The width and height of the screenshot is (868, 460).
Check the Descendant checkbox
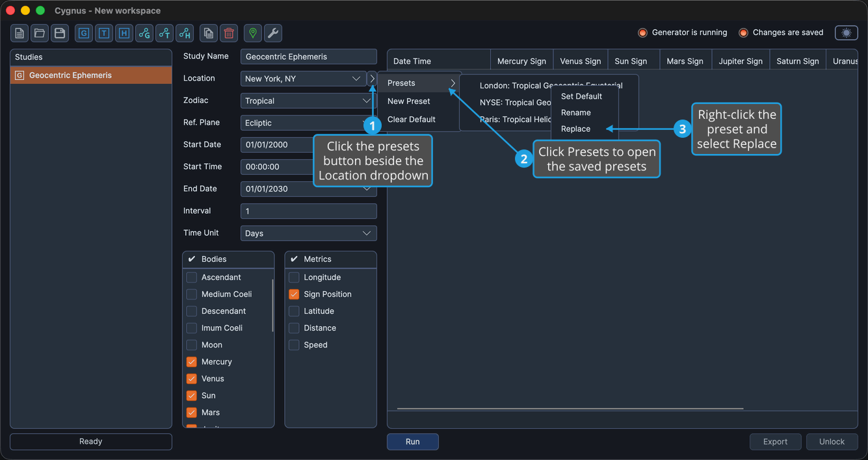(192, 311)
